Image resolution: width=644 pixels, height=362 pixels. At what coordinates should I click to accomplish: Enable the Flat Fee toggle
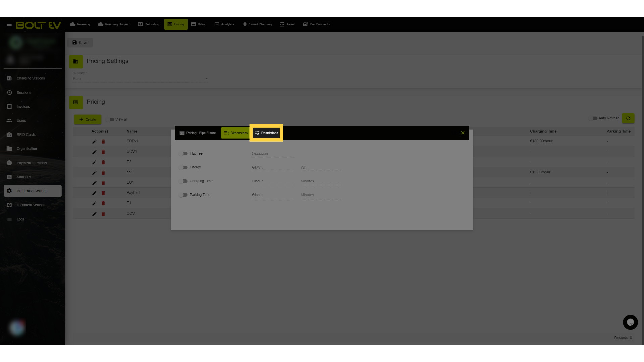(x=183, y=154)
